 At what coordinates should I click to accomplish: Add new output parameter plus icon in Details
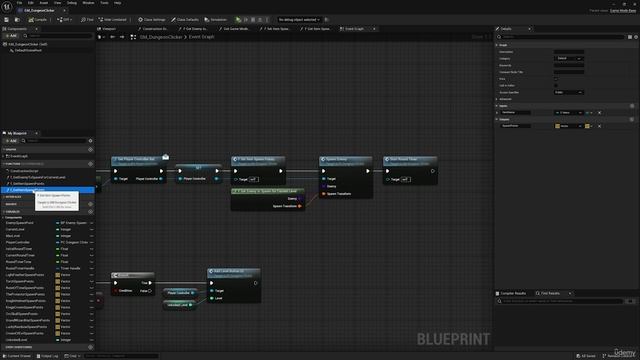pyautogui.click(x=632, y=120)
